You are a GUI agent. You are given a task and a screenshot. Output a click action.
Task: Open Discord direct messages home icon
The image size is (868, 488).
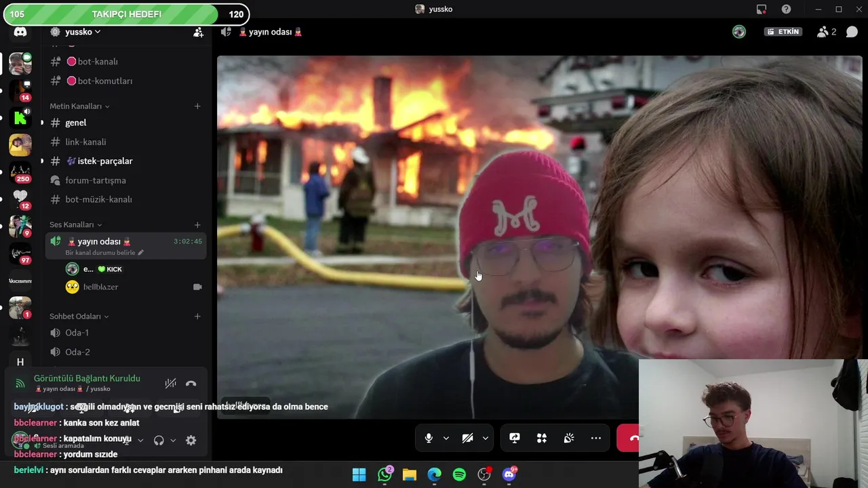point(20,32)
